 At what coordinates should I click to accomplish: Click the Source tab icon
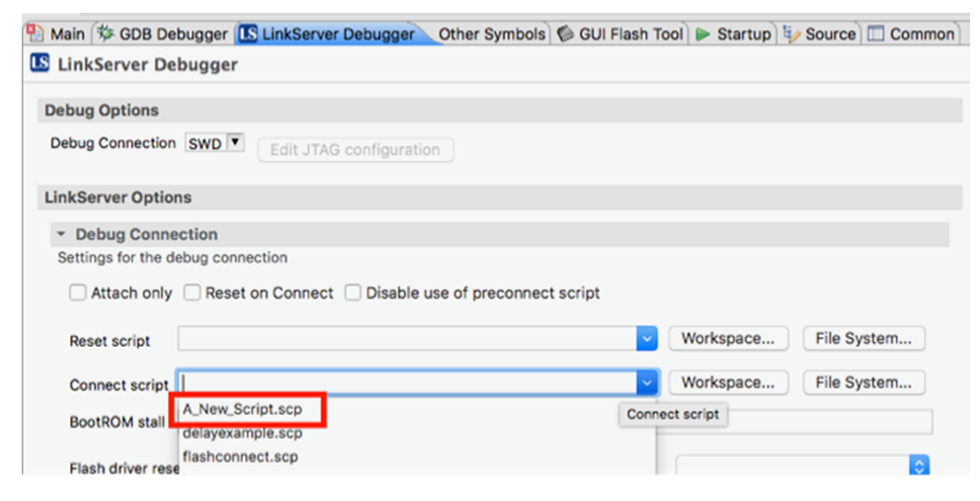pos(791,34)
